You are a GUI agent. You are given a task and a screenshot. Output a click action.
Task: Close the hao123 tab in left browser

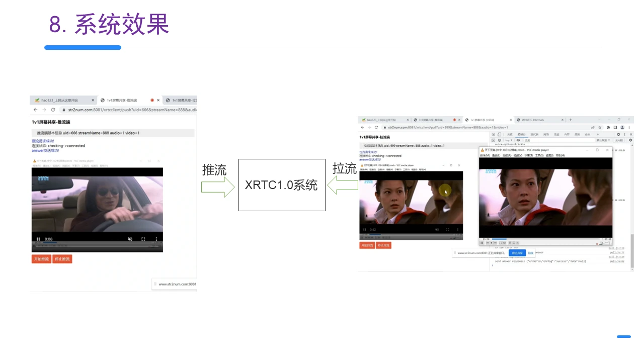click(93, 100)
